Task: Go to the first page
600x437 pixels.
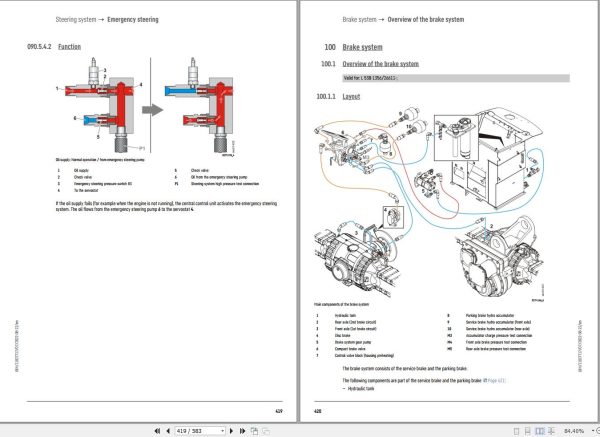Action: (x=157, y=431)
